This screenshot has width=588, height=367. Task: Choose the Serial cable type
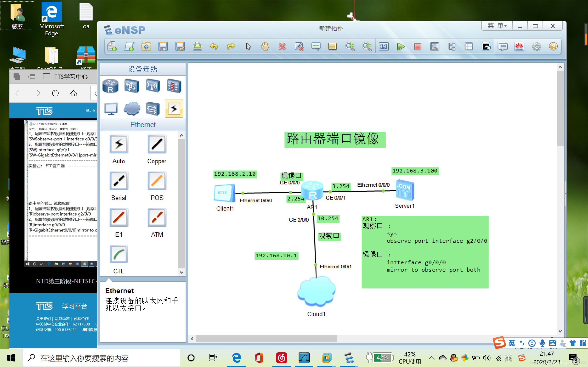tap(119, 181)
